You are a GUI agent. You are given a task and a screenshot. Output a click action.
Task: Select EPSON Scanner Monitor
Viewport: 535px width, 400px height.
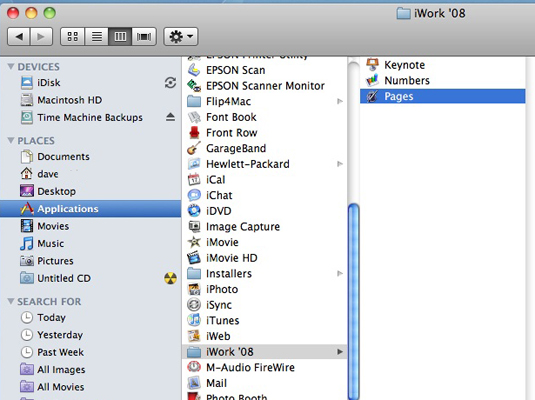[265, 86]
